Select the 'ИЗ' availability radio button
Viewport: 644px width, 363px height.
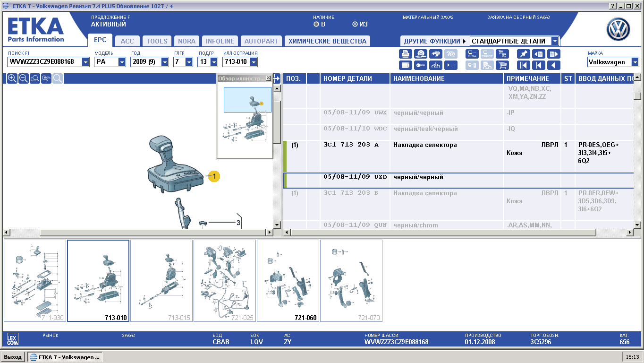[x=355, y=24]
